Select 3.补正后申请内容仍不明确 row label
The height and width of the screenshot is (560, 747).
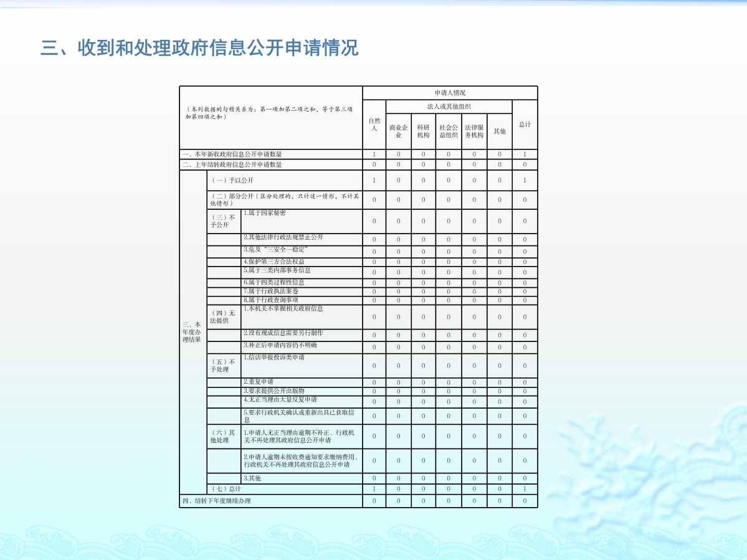(302, 347)
